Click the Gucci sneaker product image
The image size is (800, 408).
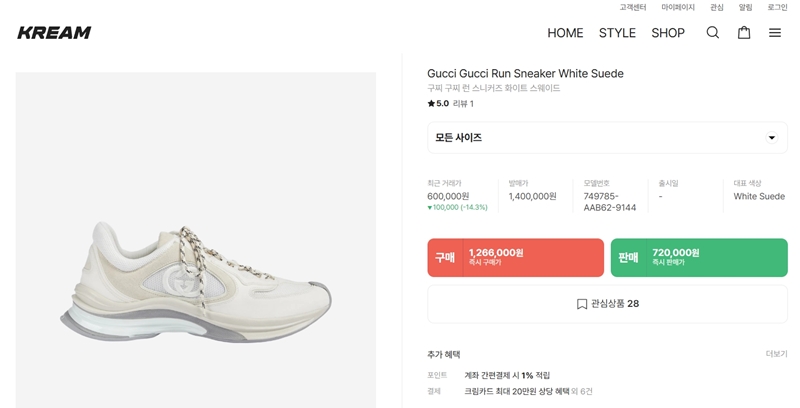point(195,270)
